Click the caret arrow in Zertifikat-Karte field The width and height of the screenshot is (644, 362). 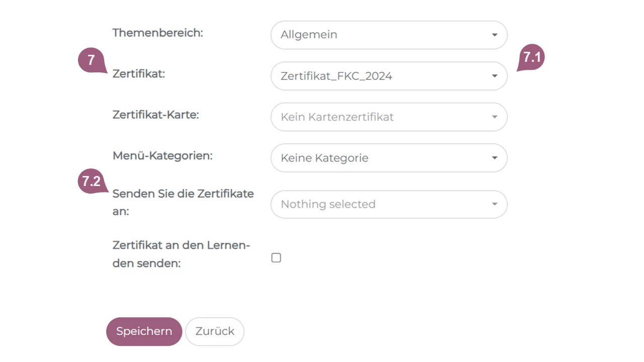tap(494, 117)
